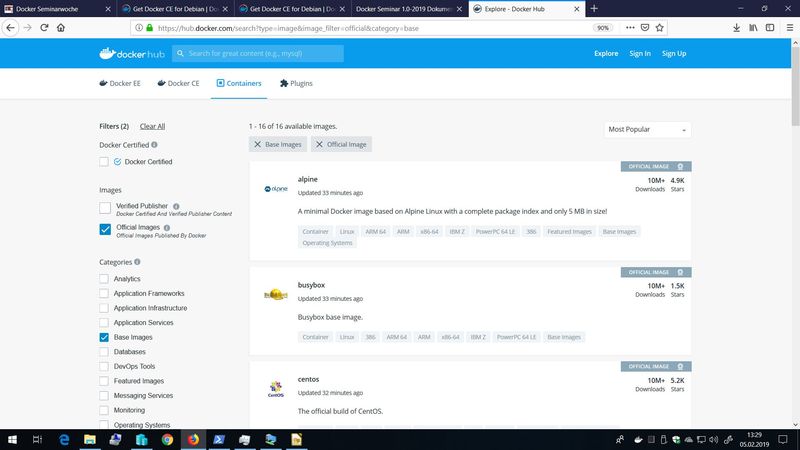
Task: Open PowerShell from the taskbar
Action: tap(219, 439)
